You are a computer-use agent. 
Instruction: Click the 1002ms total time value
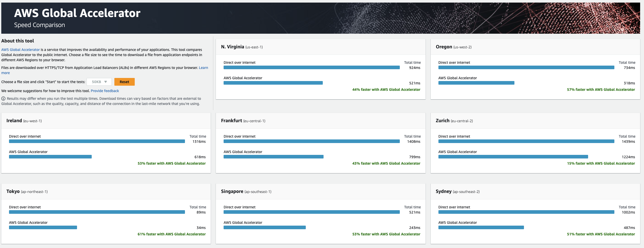pos(628,212)
